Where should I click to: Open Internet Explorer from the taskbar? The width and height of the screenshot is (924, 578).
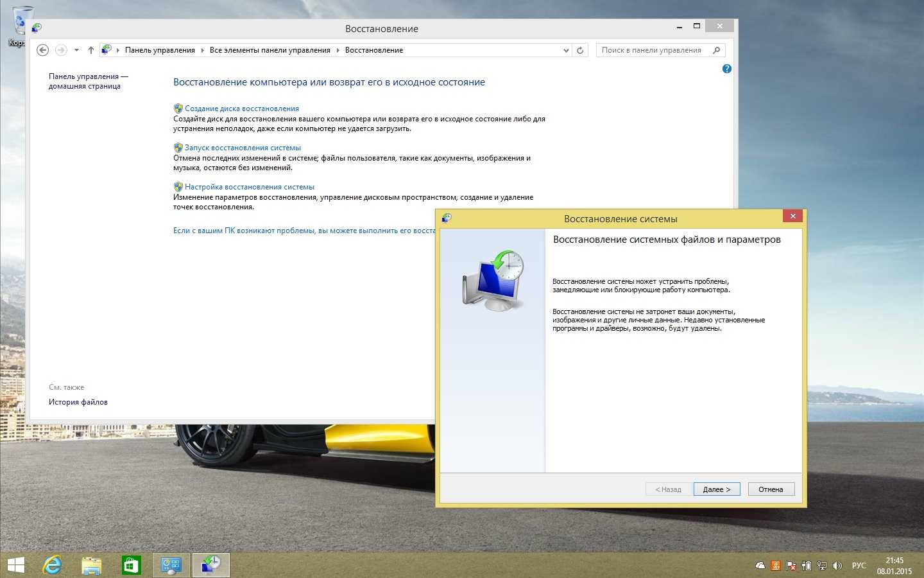coord(52,565)
